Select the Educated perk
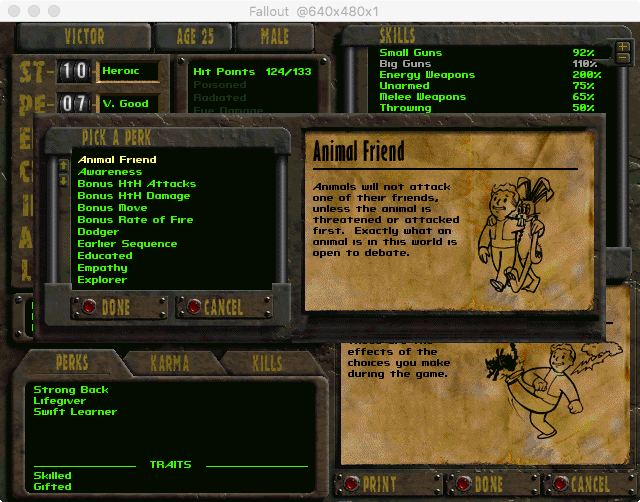 (105, 255)
